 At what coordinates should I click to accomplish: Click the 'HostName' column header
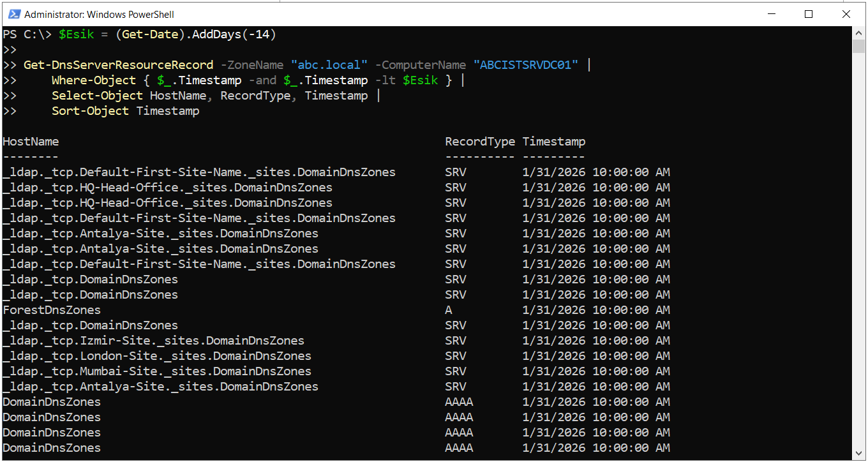pos(31,142)
